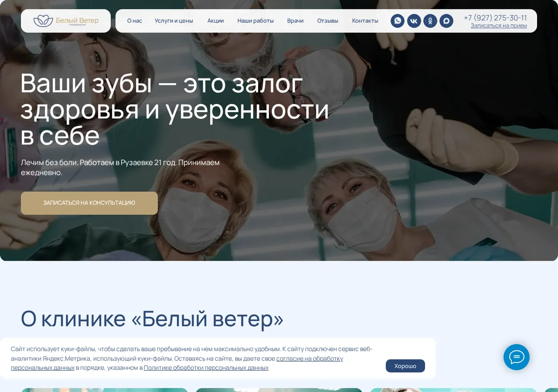
Task: Navigate to Контакты
Action: pyautogui.click(x=365, y=21)
